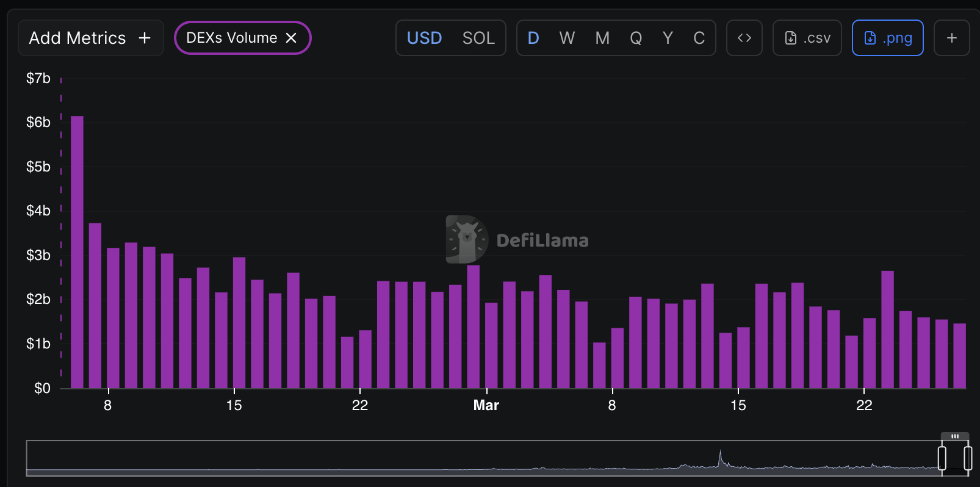Choose yearly (Y) grouping
This screenshot has height=487, width=980.
coord(668,38)
